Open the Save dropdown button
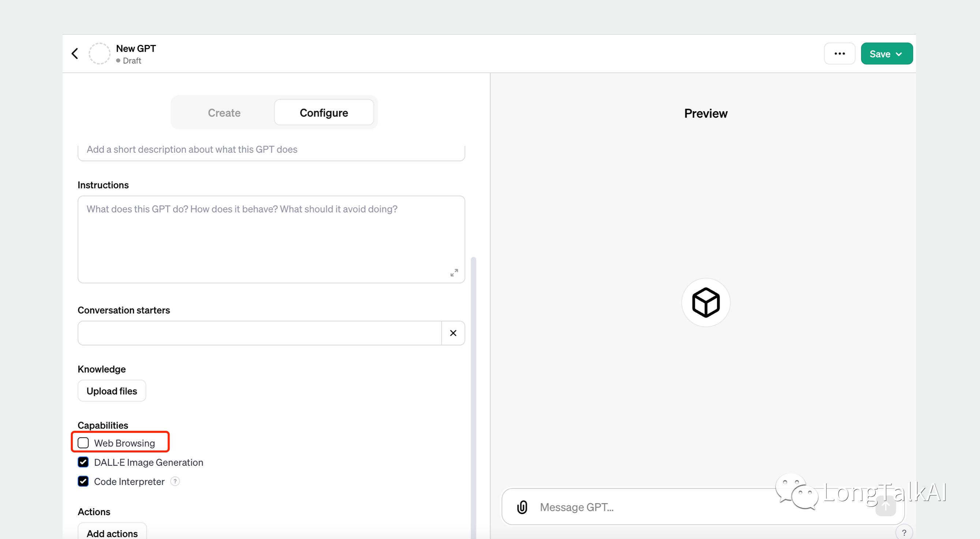980x539 pixels. (886, 54)
